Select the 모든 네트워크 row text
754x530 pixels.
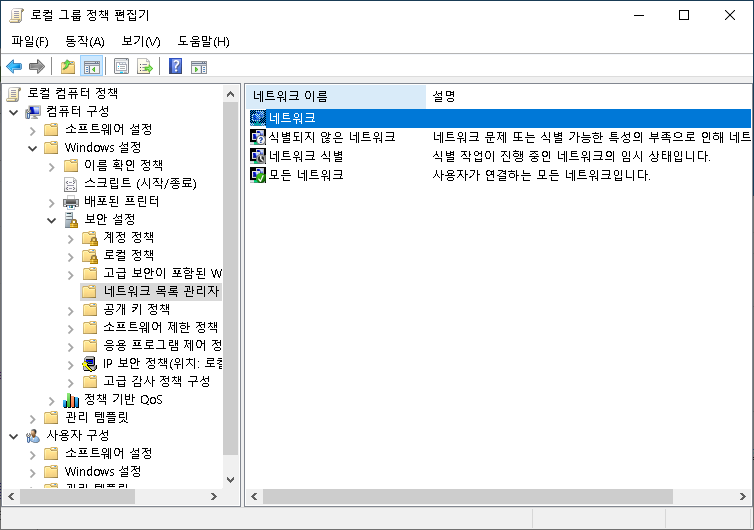[x=306, y=175]
